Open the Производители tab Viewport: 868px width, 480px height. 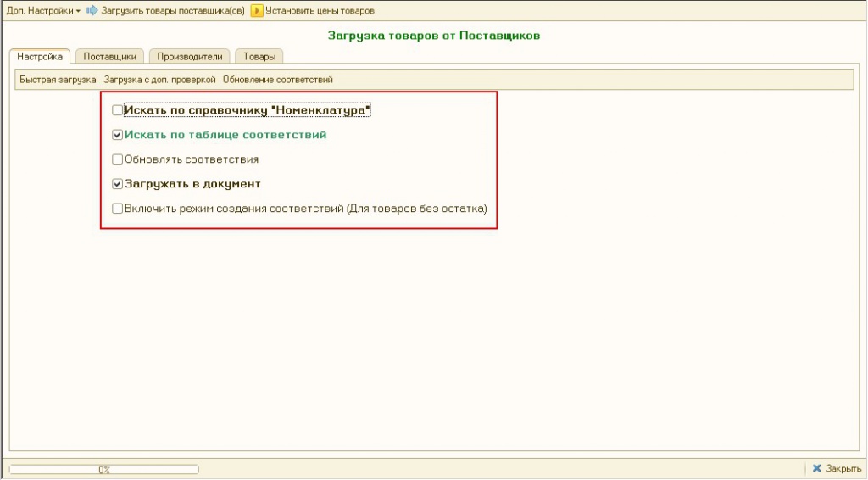click(189, 57)
